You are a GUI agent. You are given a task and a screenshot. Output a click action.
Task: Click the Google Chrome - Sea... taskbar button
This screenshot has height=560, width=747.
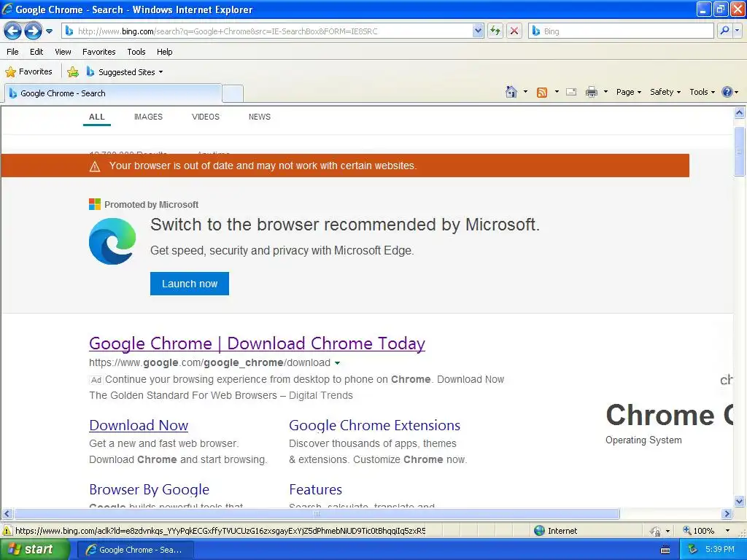135,550
